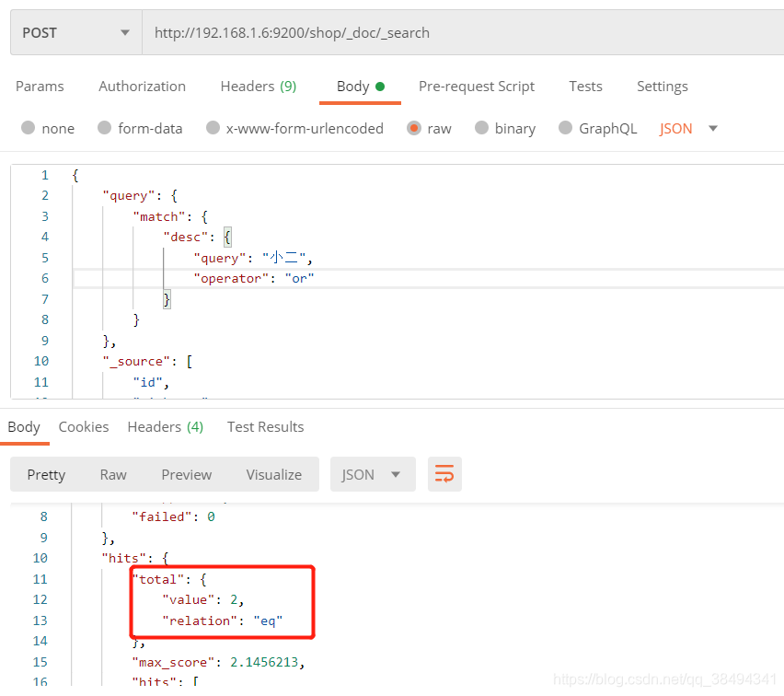
Task: Open the Pre-request Script tab
Action: click(476, 87)
